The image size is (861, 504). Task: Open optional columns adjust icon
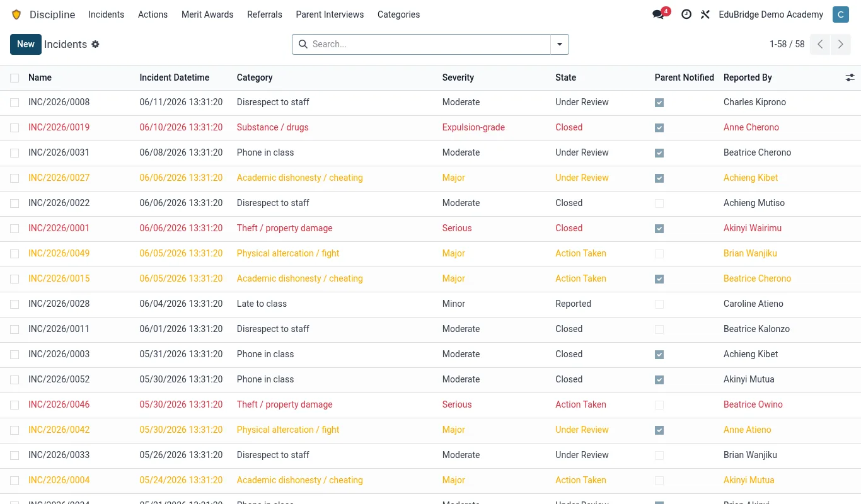(850, 77)
